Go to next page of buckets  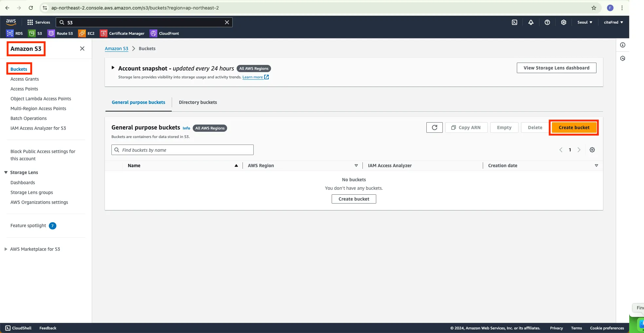pos(579,150)
